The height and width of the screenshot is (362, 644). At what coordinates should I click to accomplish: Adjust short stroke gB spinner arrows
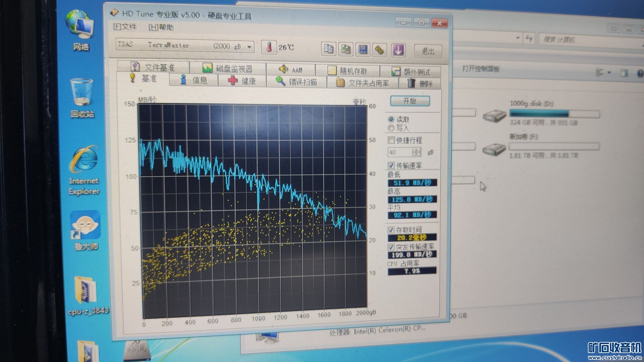(x=416, y=152)
